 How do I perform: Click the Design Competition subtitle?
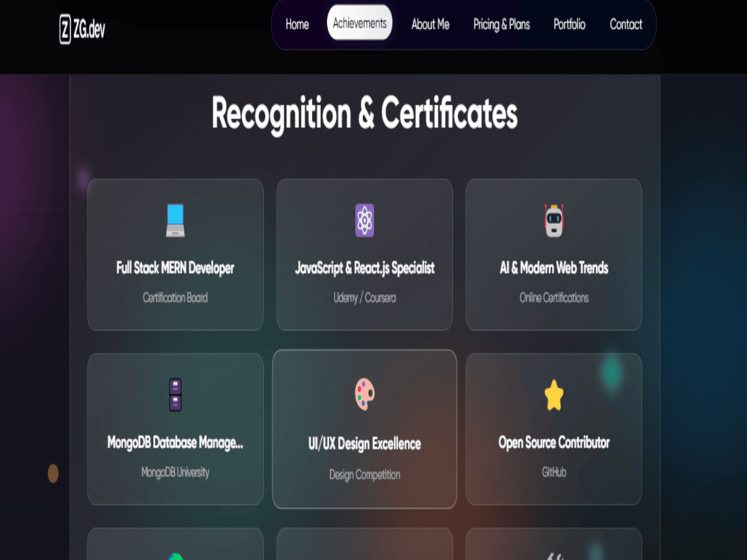point(365,475)
